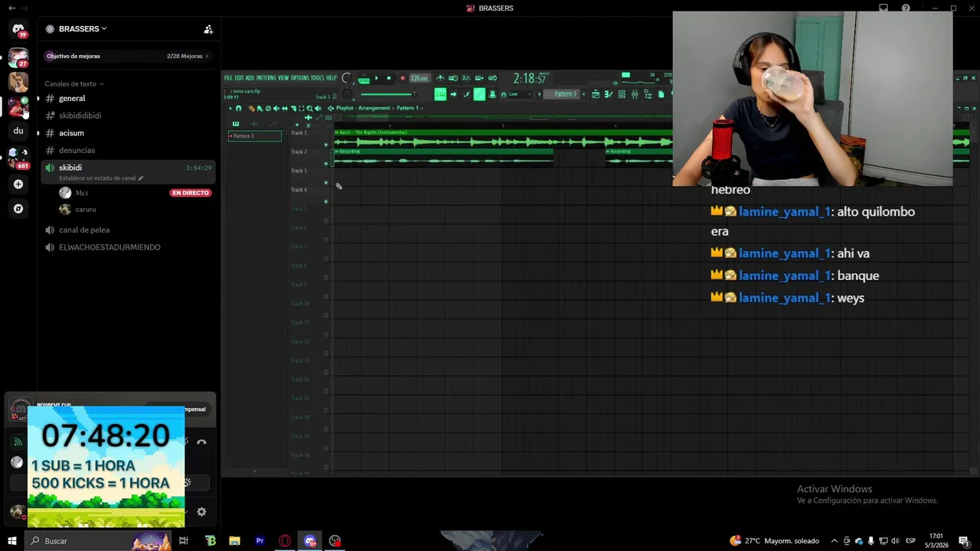
Task: Toggle the wait-for-input icon
Action: [453, 78]
